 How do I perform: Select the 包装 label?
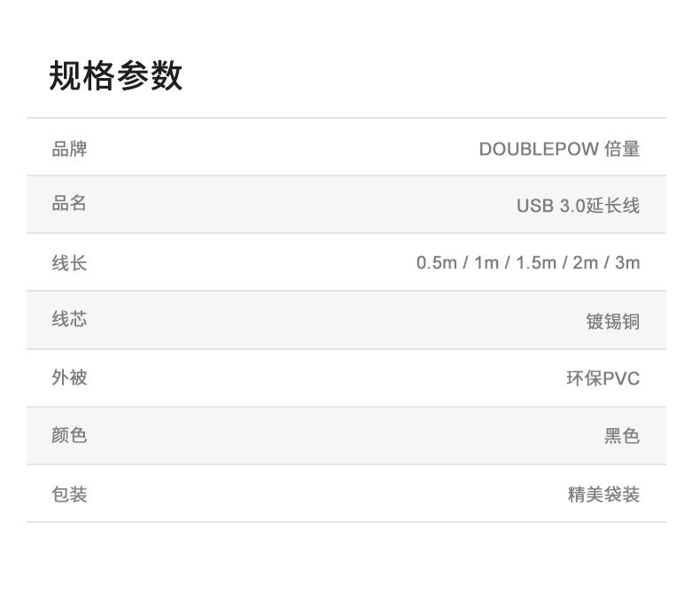[x=69, y=495]
